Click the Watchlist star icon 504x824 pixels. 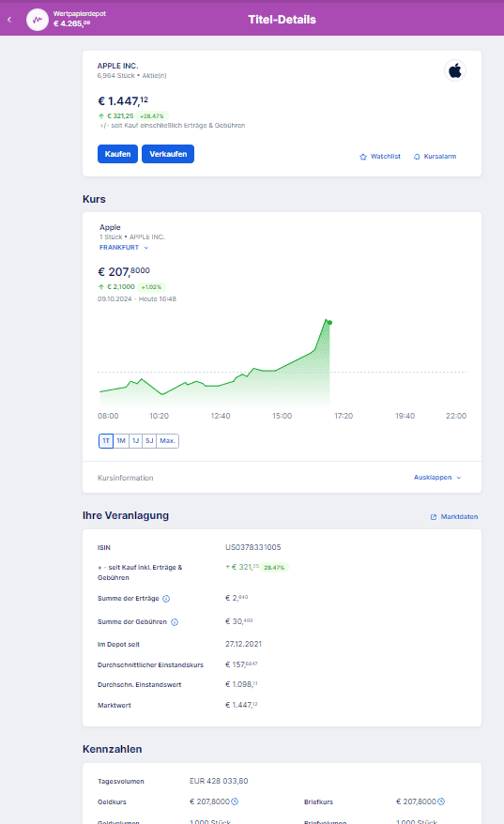[363, 157]
